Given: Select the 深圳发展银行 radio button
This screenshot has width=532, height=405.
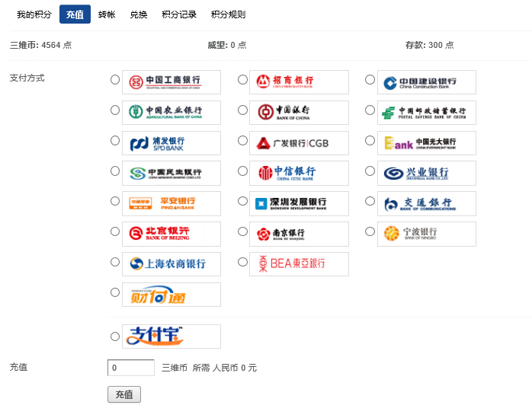Looking at the screenshot, I should 242,201.
